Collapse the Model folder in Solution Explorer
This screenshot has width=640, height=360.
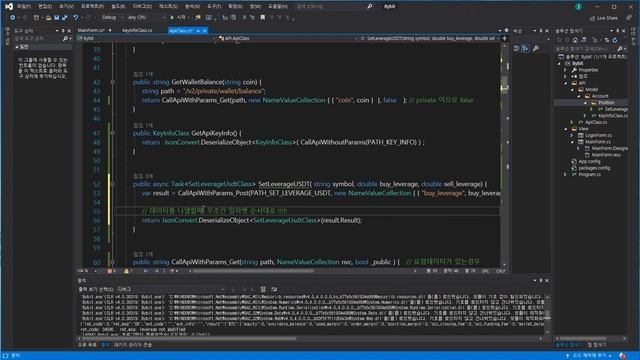(572, 89)
